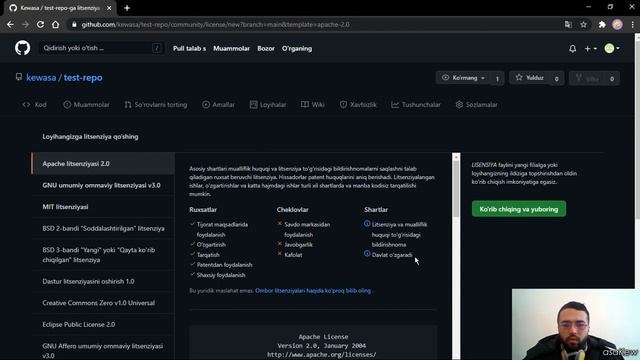Switch to the Xavfsizlik tab

pyautogui.click(x=358, y=104)
